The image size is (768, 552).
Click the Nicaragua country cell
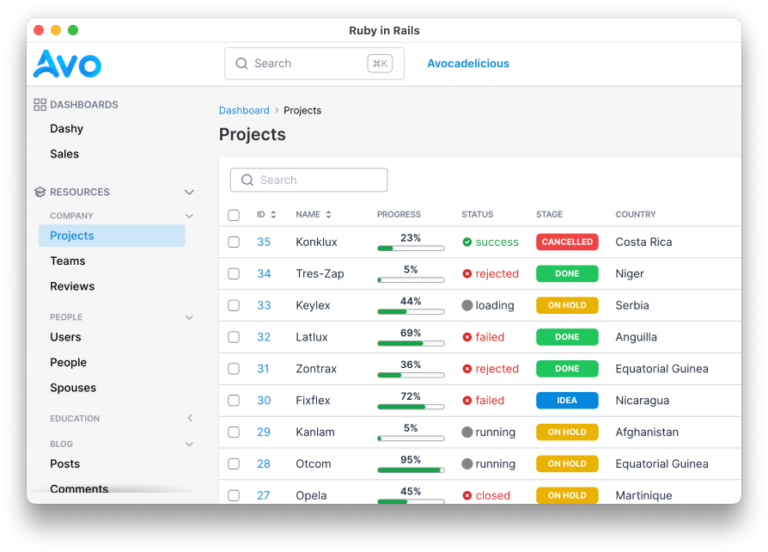(642, 401)
